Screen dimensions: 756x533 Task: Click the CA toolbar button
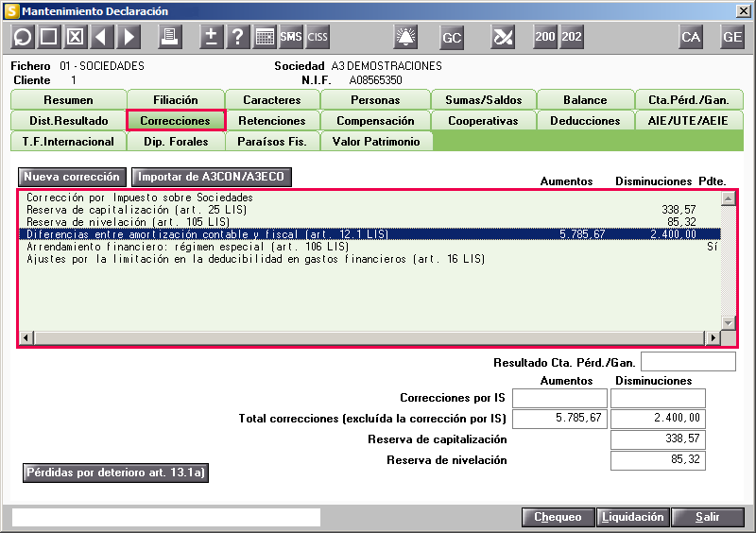tap(691, 37)
